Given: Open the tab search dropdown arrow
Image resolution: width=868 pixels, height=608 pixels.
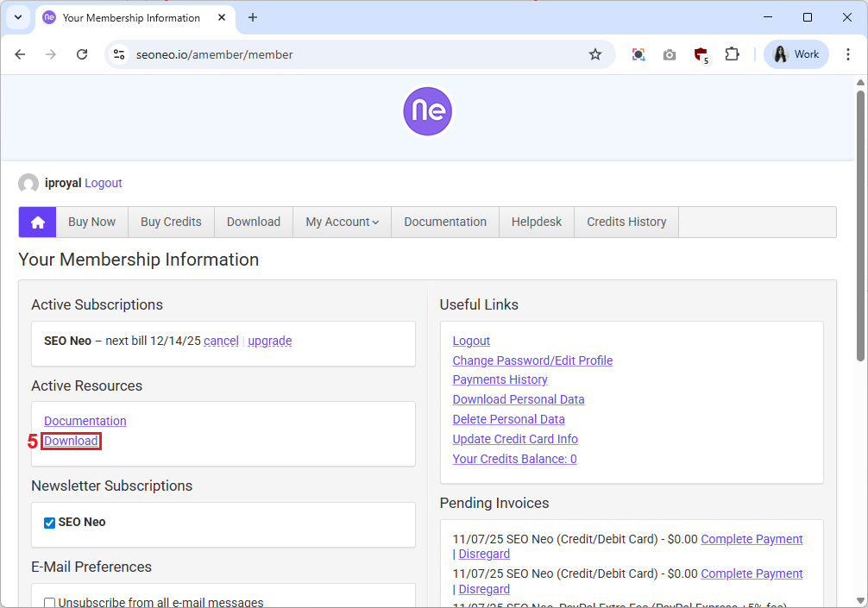Looking at the screenshot, I should tap(18, 18).
